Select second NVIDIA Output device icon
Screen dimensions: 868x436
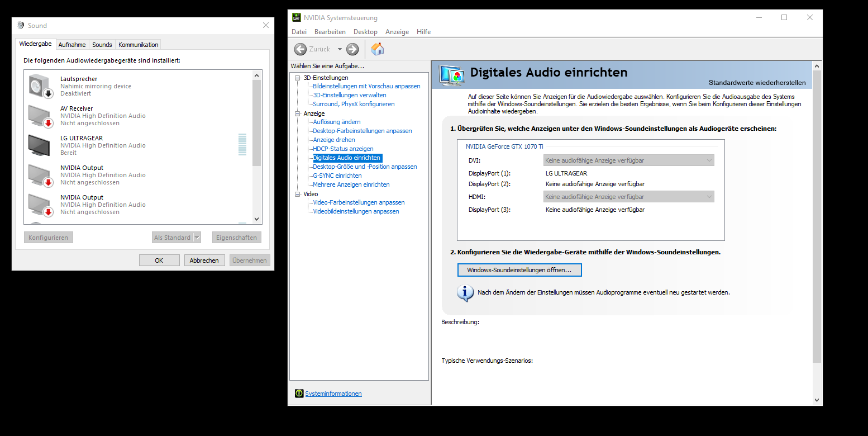click(40, 205)
